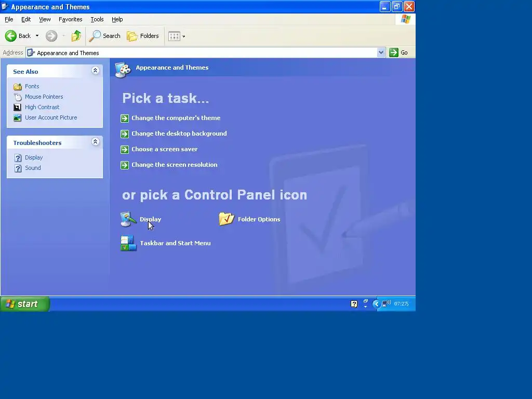Open the Edit menu
Image resolution: width=532 pixels, height=399 pixels.
(26, 19)
